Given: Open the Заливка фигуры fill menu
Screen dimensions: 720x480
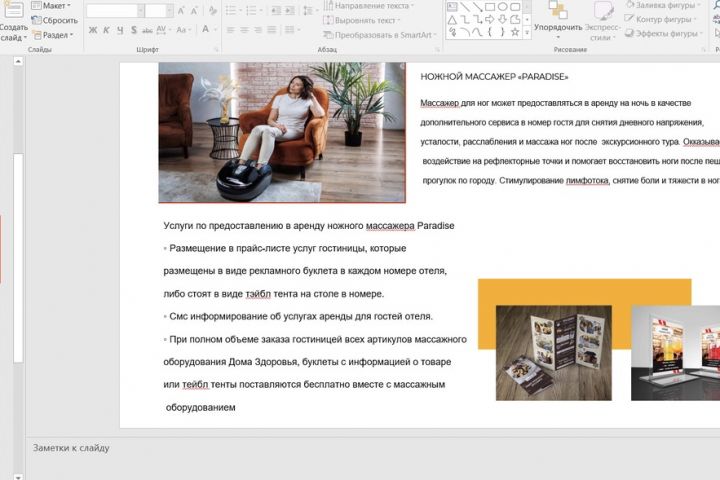Looking at the screenshot, I should (x=666, y=6).
